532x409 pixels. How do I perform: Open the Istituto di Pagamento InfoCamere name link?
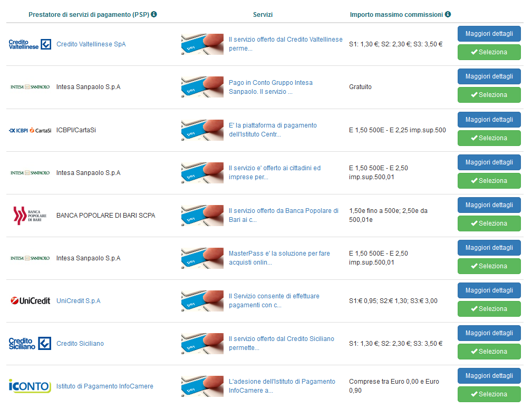[x=105, y=386]
